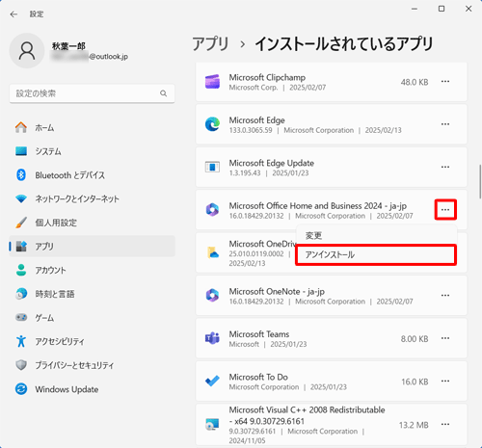482x448 pixels.
Task: Open アカウント settings
Action: click(x=92, y=270)
